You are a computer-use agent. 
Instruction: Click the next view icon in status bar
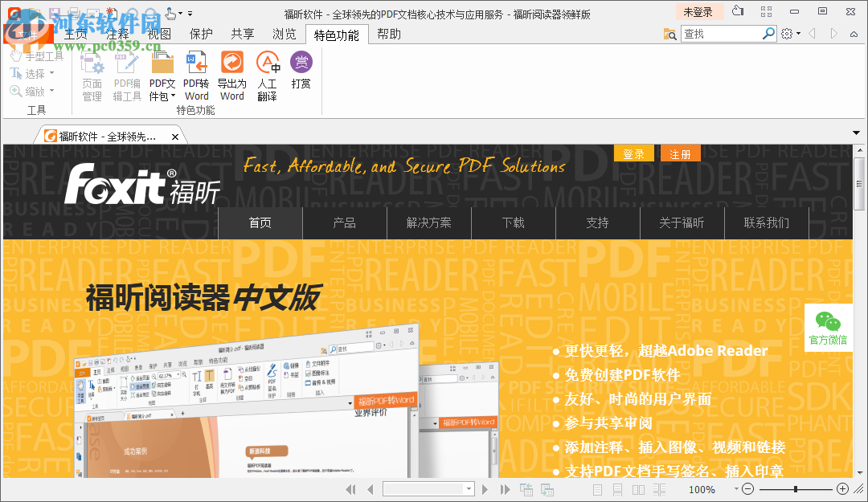coord(547,489)
